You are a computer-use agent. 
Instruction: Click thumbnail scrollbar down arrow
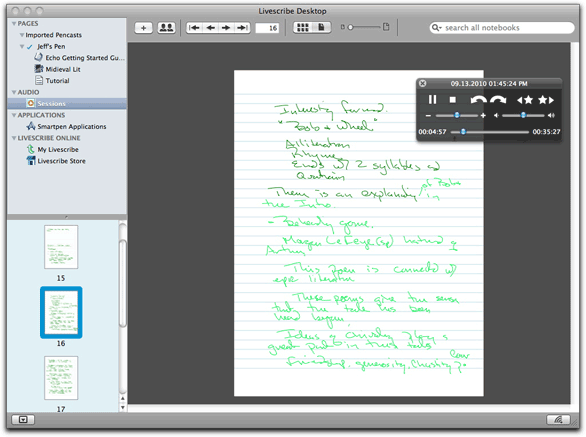coord(123,407)
